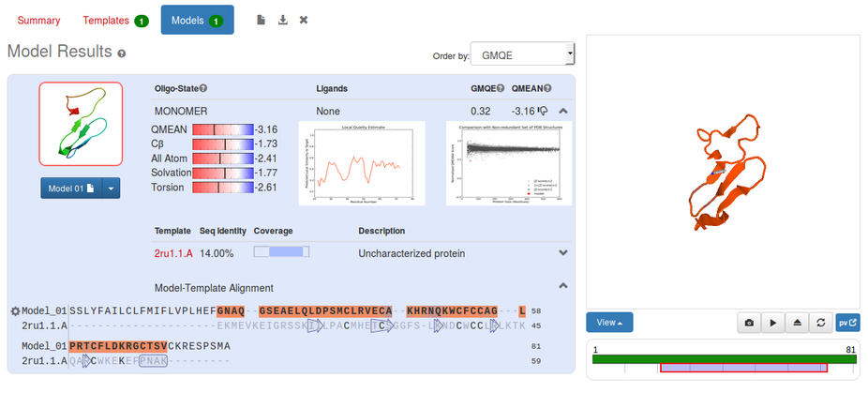This screenshot has height=393, width=868.
Task: Expand the View menu under viewer
Action: pos(609,322)
